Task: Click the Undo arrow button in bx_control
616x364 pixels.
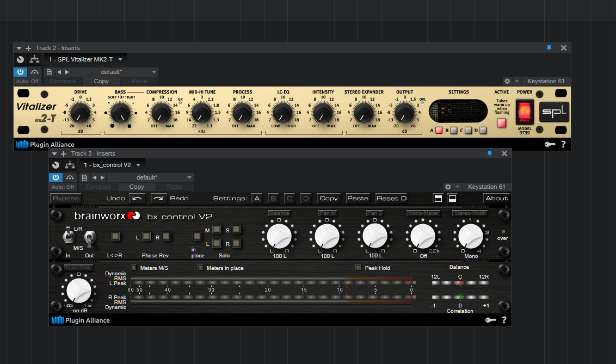Action: (x=137, y=198)
